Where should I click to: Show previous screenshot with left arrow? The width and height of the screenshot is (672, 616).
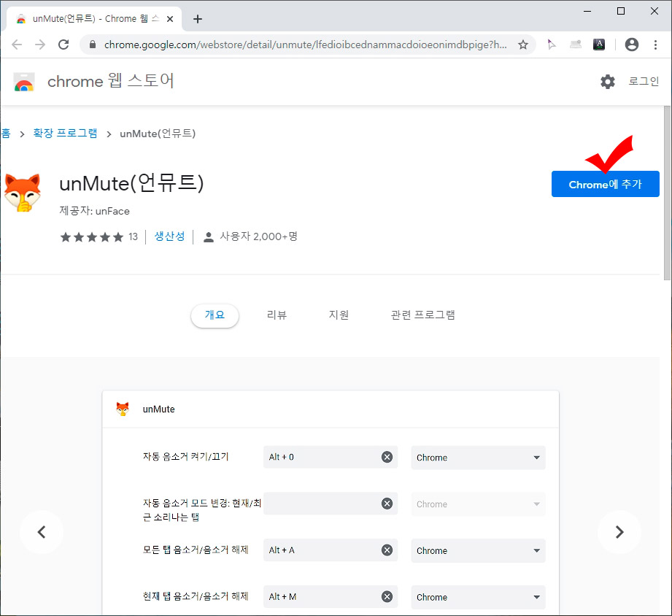click(x=42, y=532)
